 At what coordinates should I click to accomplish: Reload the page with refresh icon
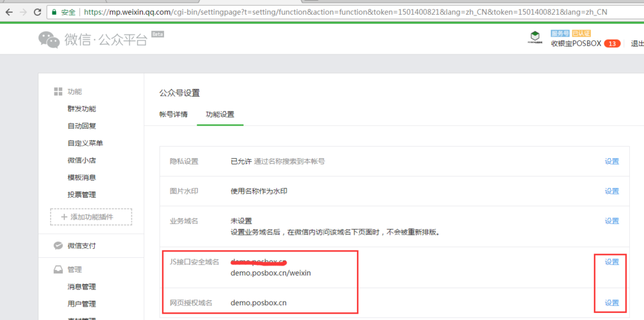(x=37, y=12)
